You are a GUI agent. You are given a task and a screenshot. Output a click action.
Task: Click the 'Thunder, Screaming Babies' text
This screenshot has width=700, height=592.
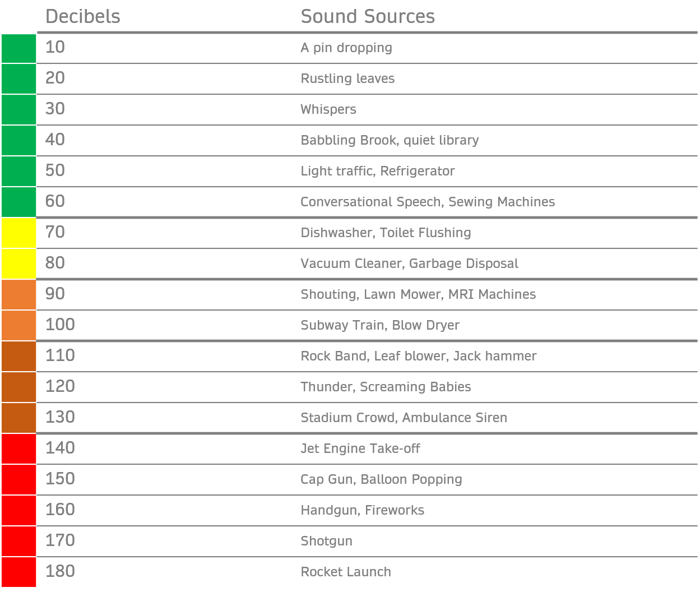(x=386, y=387)
